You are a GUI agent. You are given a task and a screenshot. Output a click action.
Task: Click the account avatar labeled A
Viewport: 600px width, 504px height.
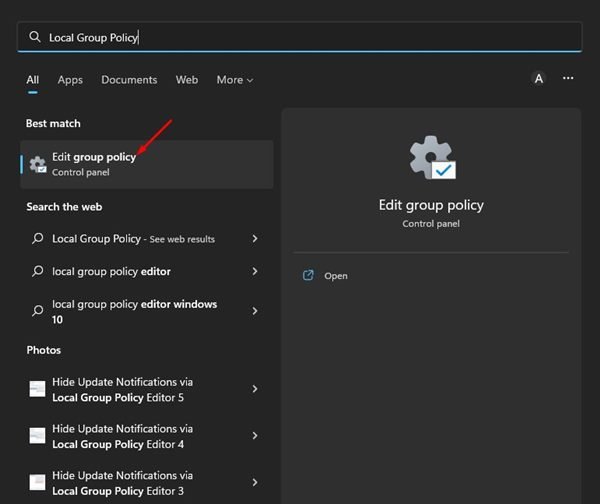pos(539,78)
